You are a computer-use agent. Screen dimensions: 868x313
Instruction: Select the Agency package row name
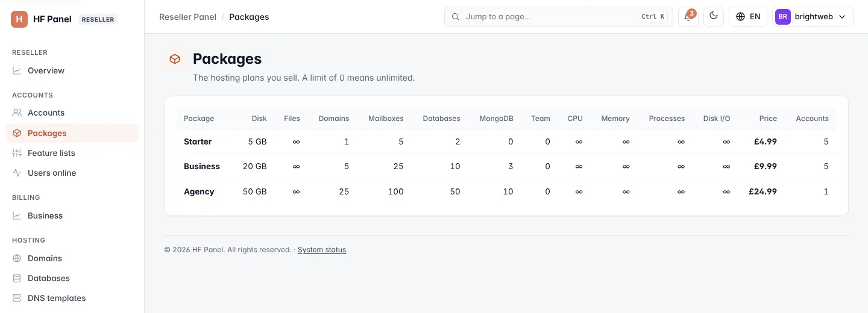point(199,191)
